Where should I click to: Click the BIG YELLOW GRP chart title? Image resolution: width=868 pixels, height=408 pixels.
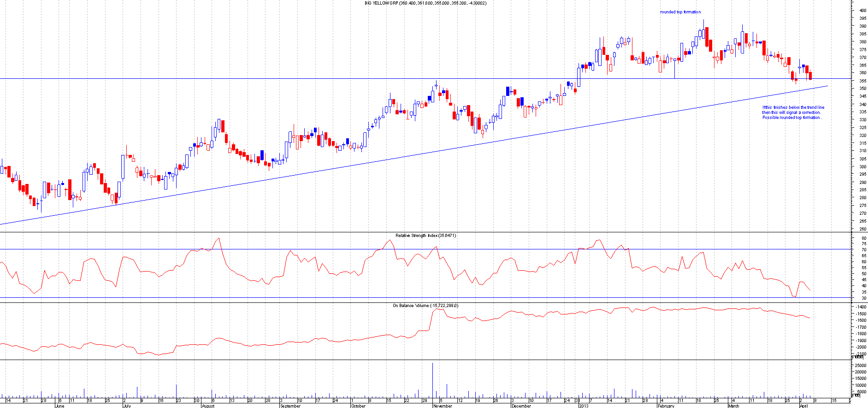[x=425, y=3]
